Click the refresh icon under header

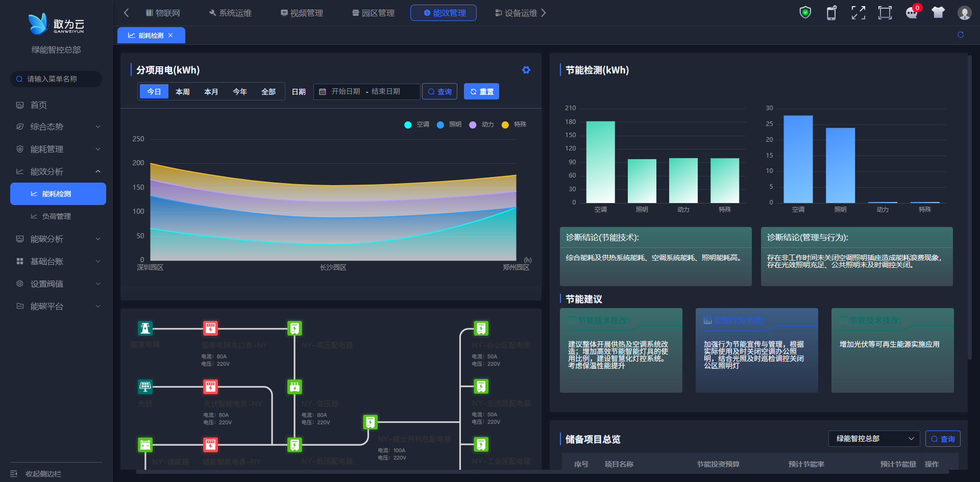[960, 35]
